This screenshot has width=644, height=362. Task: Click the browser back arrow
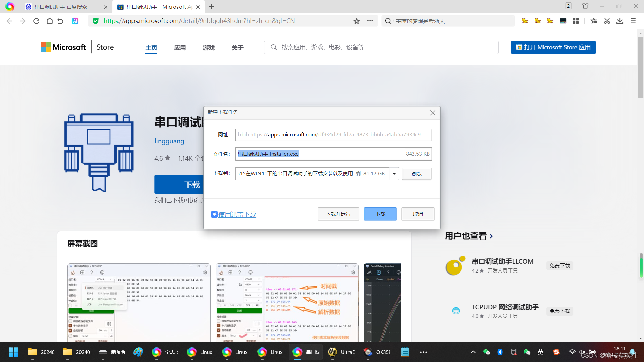(9, 21)
